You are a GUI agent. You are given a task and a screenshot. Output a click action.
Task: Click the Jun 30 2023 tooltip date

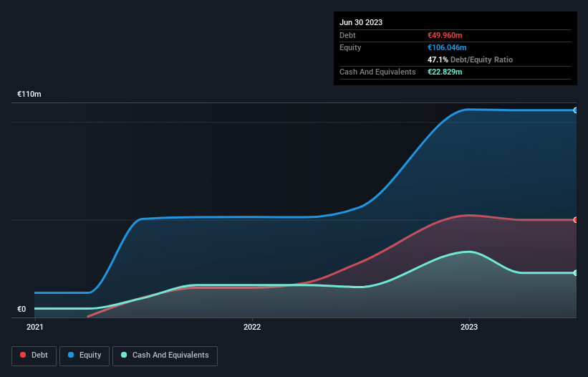(361, 22)
